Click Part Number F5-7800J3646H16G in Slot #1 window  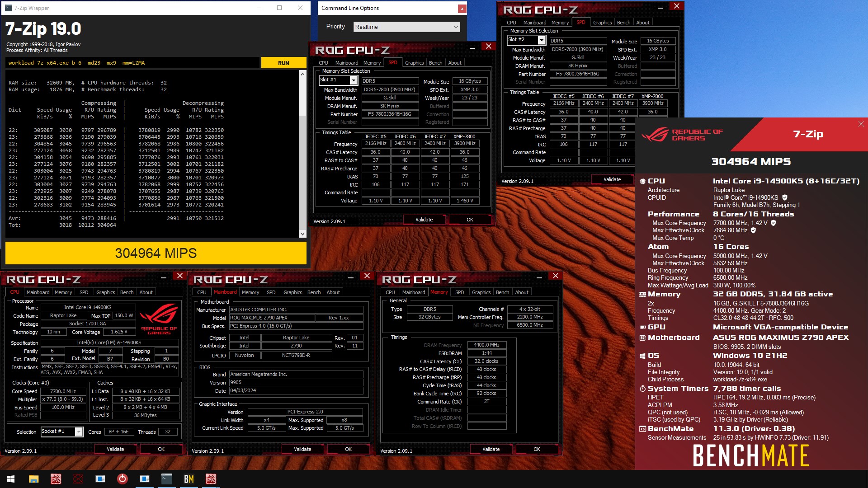click(x=389, y=114)
